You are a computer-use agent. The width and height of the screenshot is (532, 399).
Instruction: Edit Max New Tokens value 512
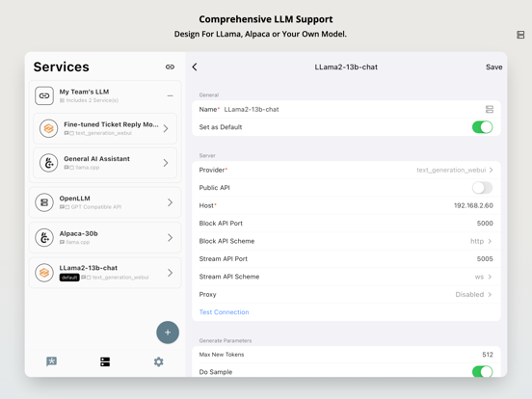point(488,355)
